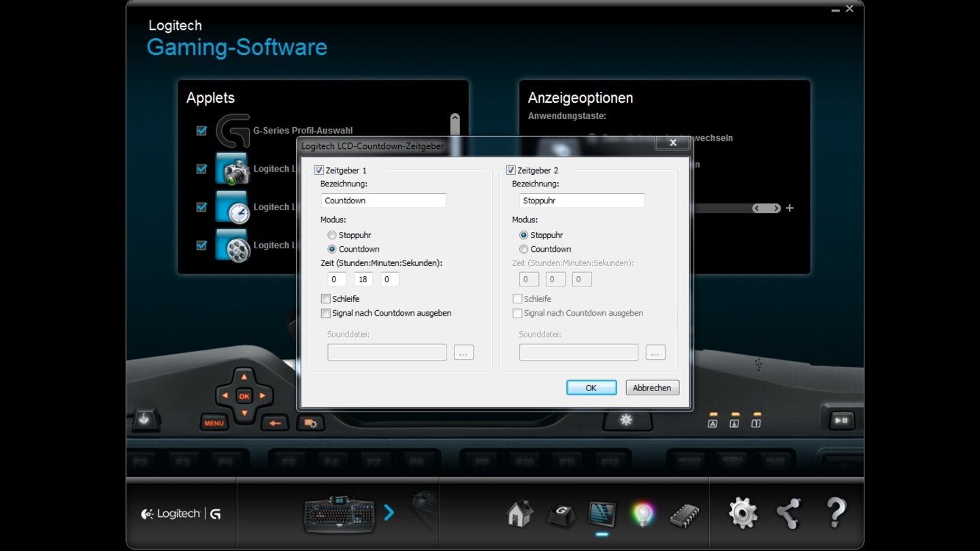980x551 pixels.
Task: Click the share icon in bottom bar
Action: coord(789,514)
